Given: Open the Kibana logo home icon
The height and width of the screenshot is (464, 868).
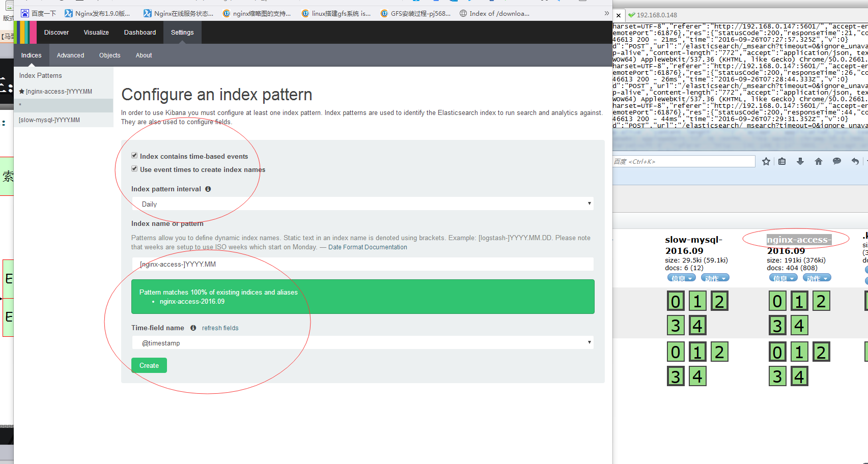Looking at the screenshot, I should [x=25, y=32].
